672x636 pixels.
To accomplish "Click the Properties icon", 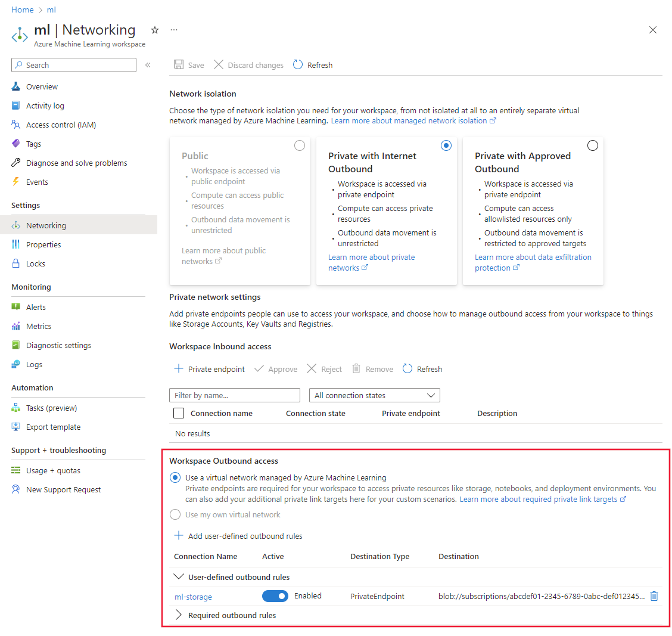I will click(x=16, y=244).
